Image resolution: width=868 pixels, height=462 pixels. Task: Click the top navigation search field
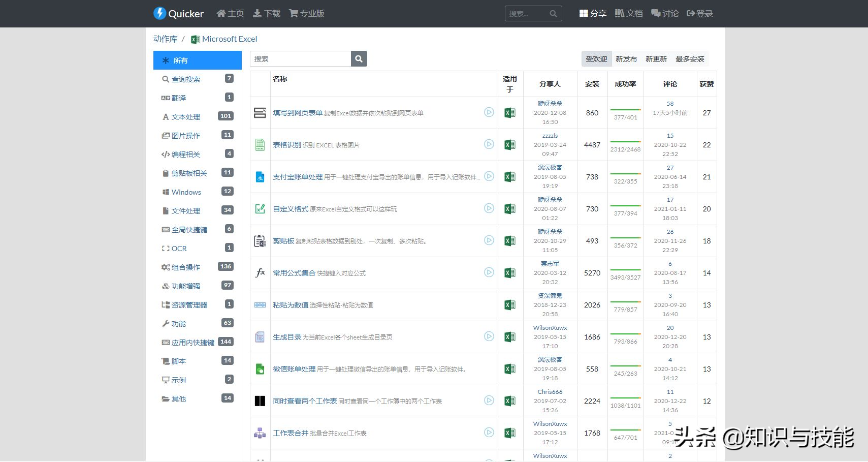(533, 14)
